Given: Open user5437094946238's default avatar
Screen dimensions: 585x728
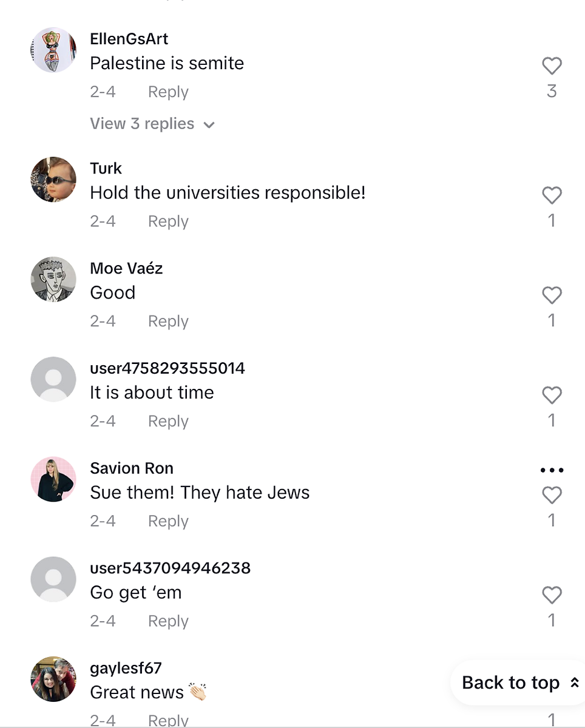Looking at the screenshot, I should [x=53, y=579].
